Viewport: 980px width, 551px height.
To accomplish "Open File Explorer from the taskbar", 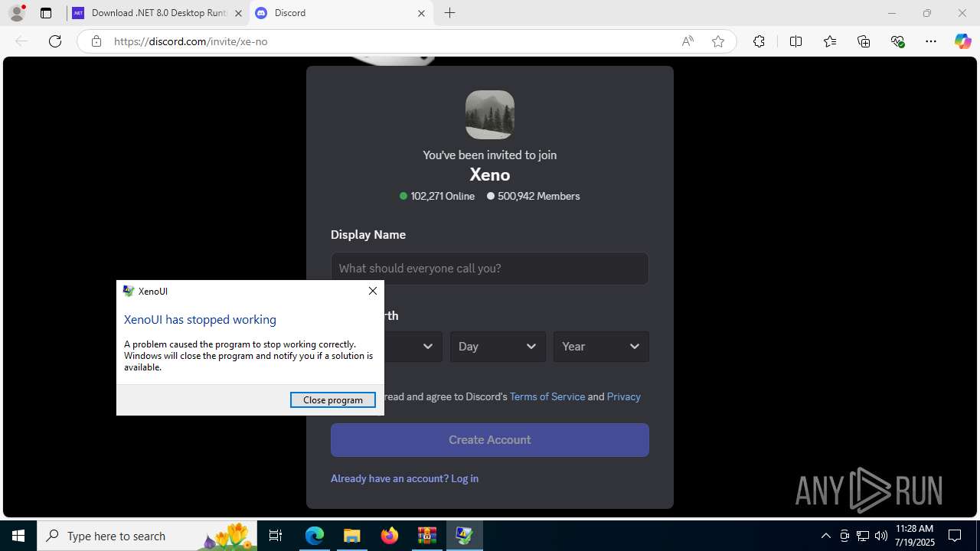I will click(352, 536).
